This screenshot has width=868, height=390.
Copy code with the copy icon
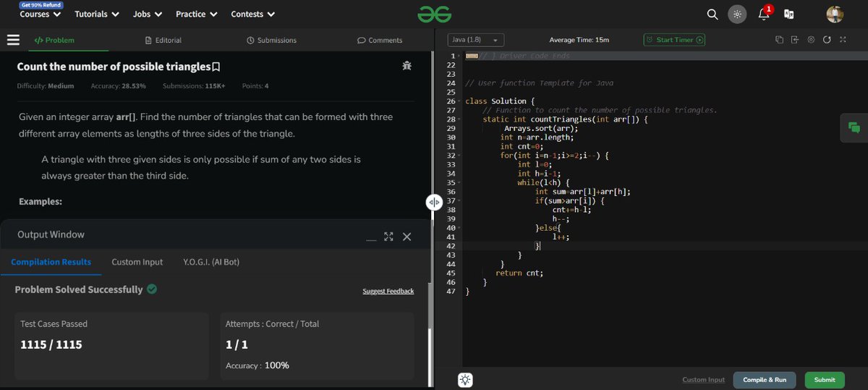(779, 40)
